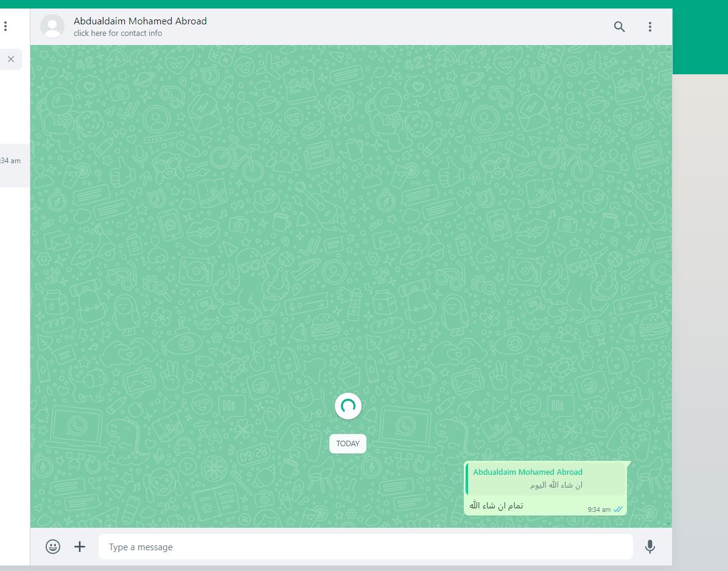Screen dimensions: 728x571
Task: Start recording a voice message
Action: click(650, 547)
